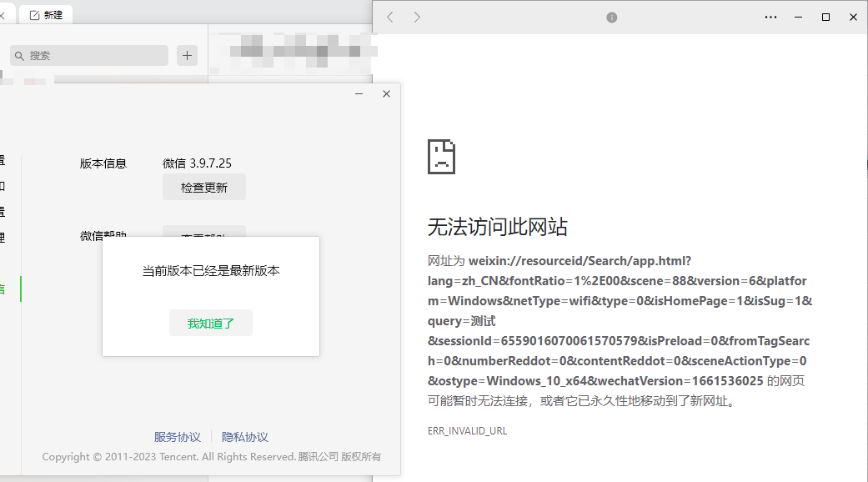This screenshot has height=482, width=868.
Task: Minimize the WeChat browser window
Action: 798,18
